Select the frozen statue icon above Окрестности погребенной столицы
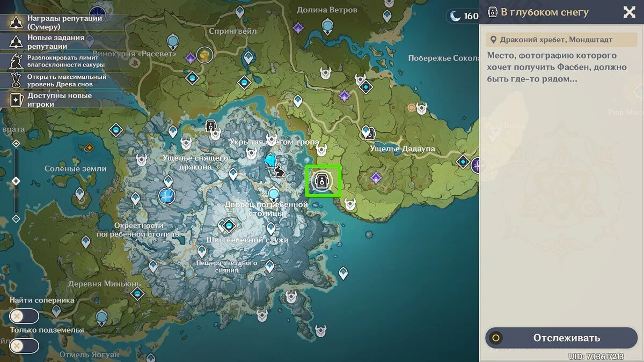The image size is (644, 362). pos(167,197)
